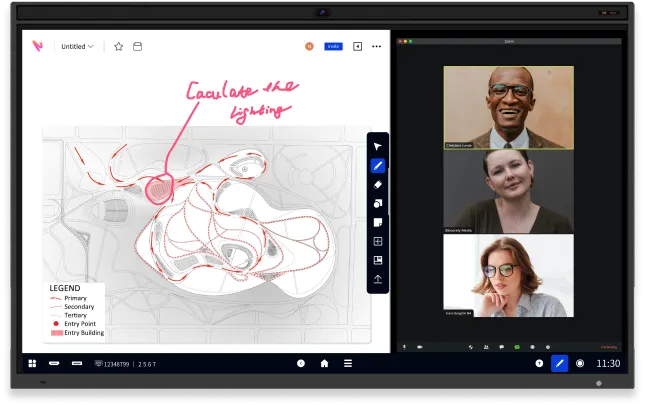Select the pen drawing tool in whiteboard toolbar
645x405 pixels.
[378, 166]
